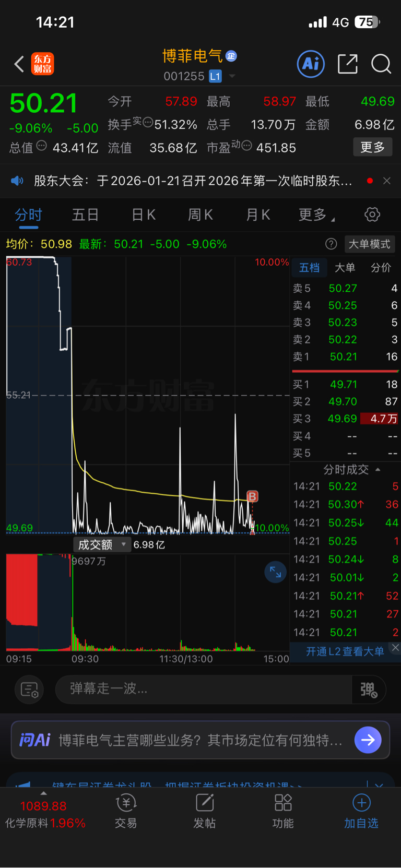Tap the 换手 info icon

pyautogui.click(x=148, y=123)
